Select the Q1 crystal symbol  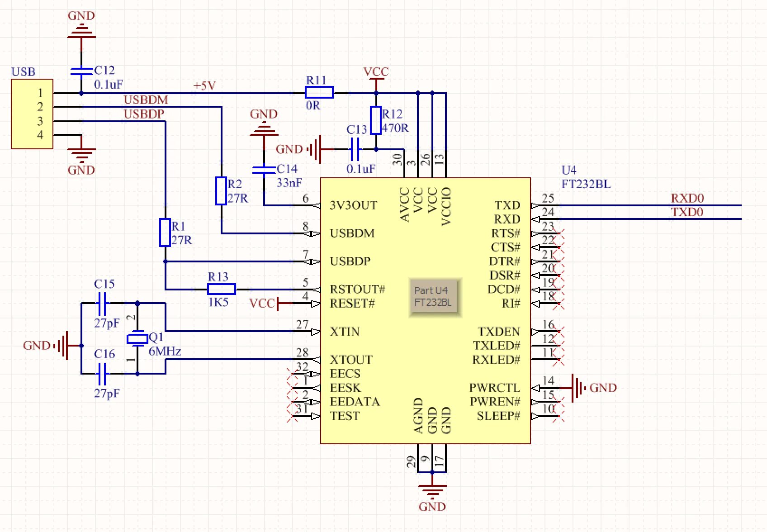click(x=137, y=338)
